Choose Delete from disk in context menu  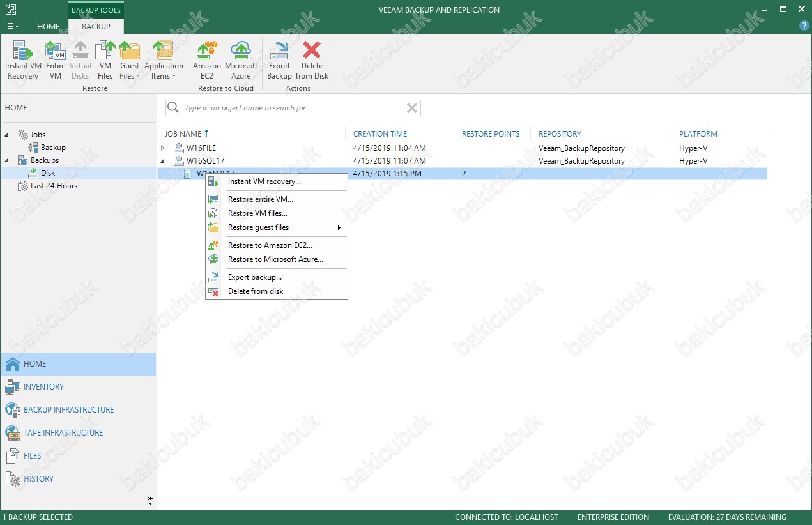coord(277,291)
